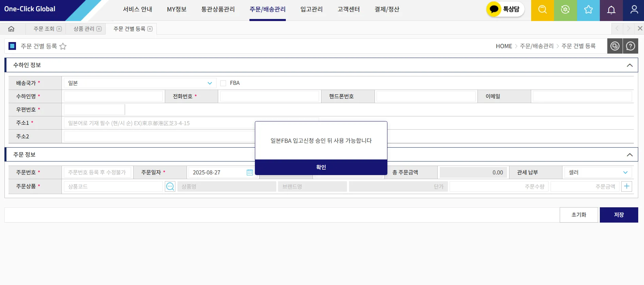Viewport: 644px width, 285px height.
Task: Click 확인 in the FBA alert dialog
Action: [x=321, y=167]
